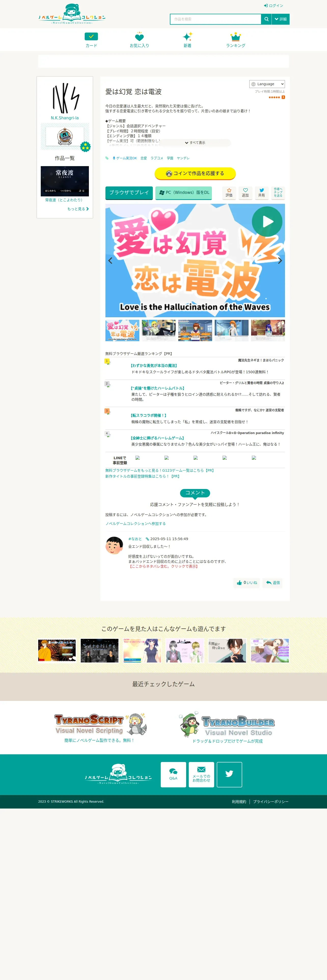The width and height of the screenshot is (327, 980).
Task: Open 転スラコラボ開催 ranking entry
Action: [148, 415]
